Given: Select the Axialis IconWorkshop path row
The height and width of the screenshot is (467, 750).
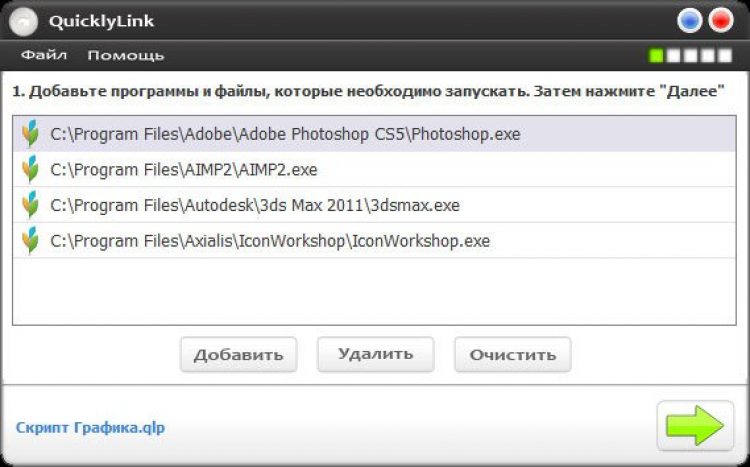Looking at the screenshot, I should pos(270,241).
